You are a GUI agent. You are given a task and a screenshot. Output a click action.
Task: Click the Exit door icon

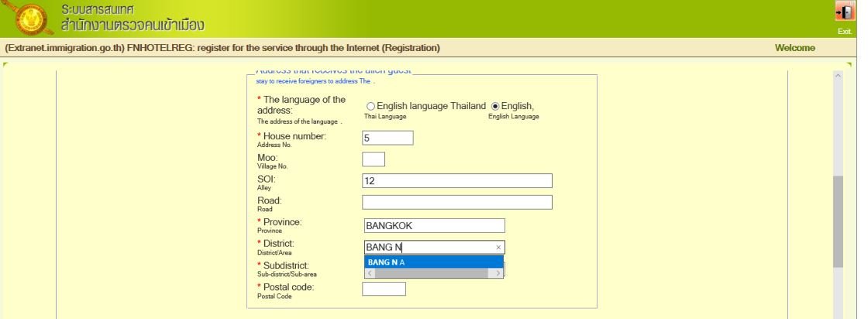tap(845, 15)
